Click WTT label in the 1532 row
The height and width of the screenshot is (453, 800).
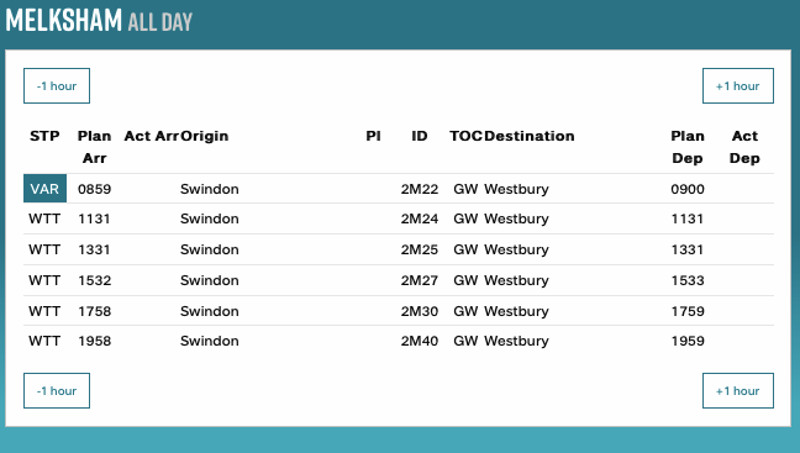[45, 281]
